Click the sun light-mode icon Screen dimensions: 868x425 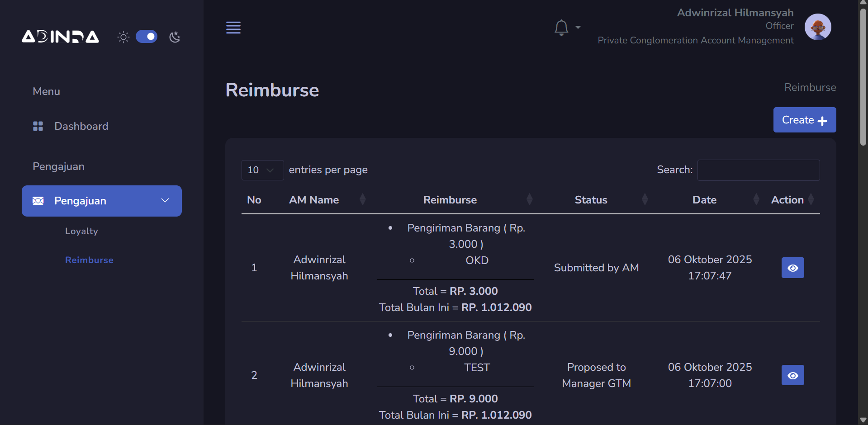(123, 37)
